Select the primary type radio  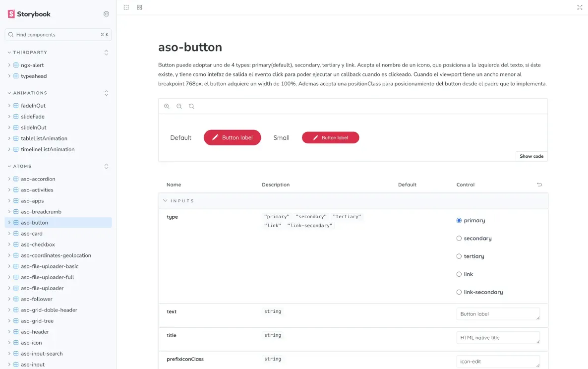(459, 221)
